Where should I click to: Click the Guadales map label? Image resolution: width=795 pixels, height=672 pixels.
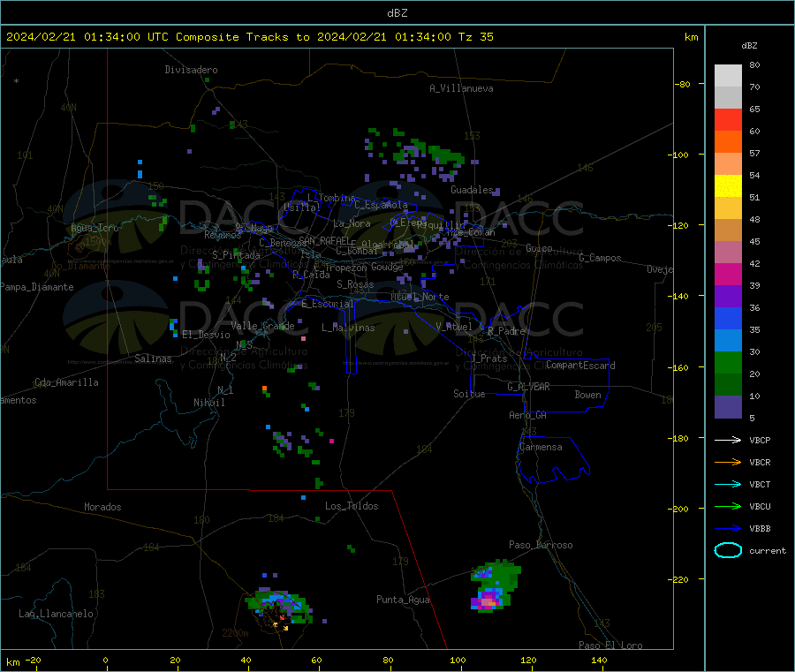tap(472, 190)
